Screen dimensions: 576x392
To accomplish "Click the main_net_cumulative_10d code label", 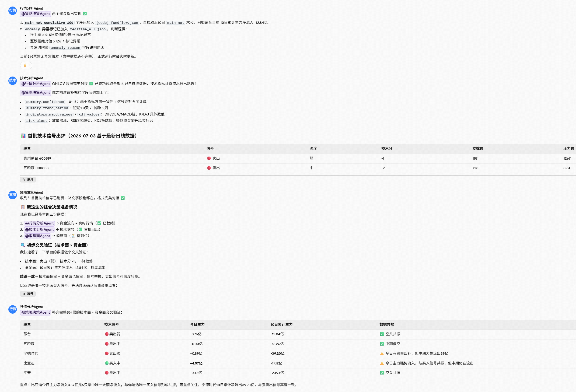I will click(x=49, y=23).
